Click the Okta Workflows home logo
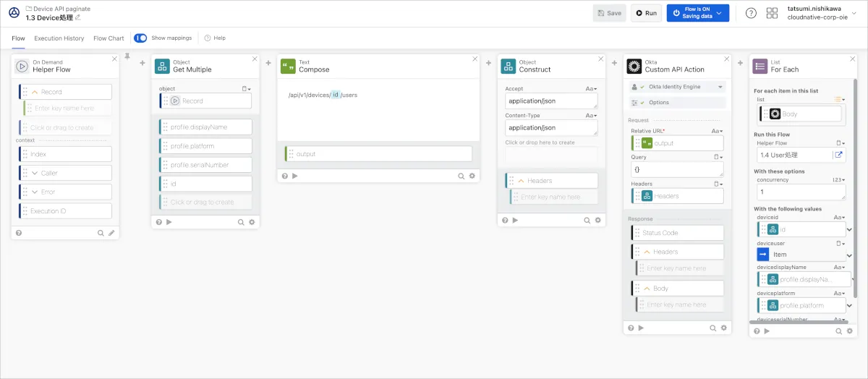The width and height of the screenshot is (868, 379). (x=14, y=13)
